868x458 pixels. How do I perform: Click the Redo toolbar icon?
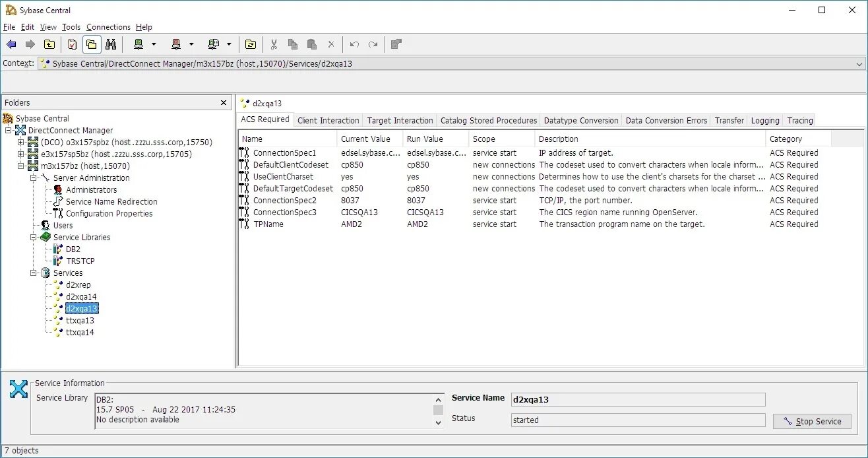point(373,44)
